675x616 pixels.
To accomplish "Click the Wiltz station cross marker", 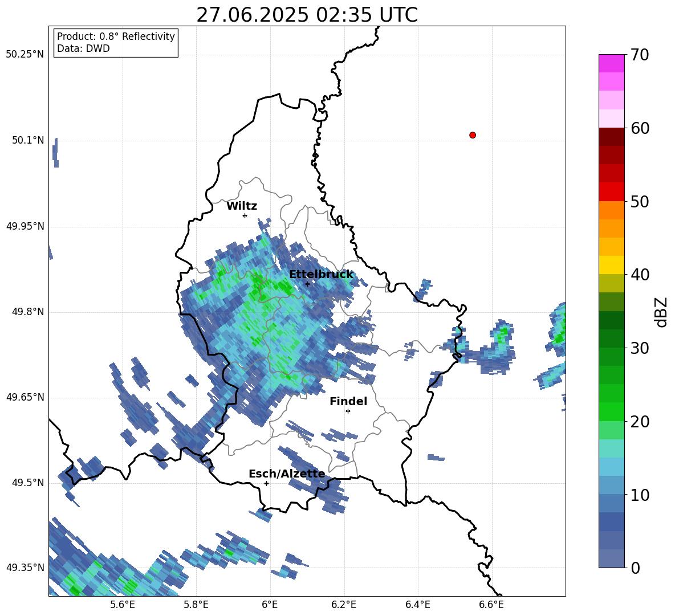I will (x=245, y=215).
